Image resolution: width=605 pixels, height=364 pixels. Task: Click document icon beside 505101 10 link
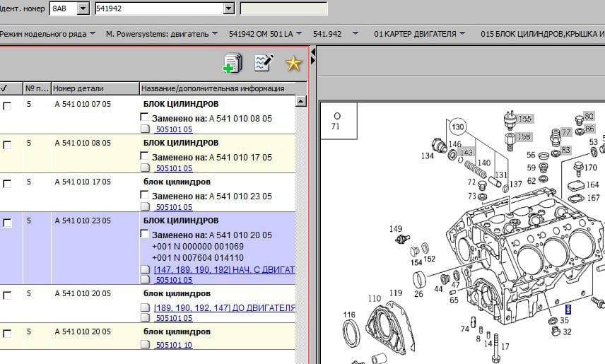[x=145, y=345]
